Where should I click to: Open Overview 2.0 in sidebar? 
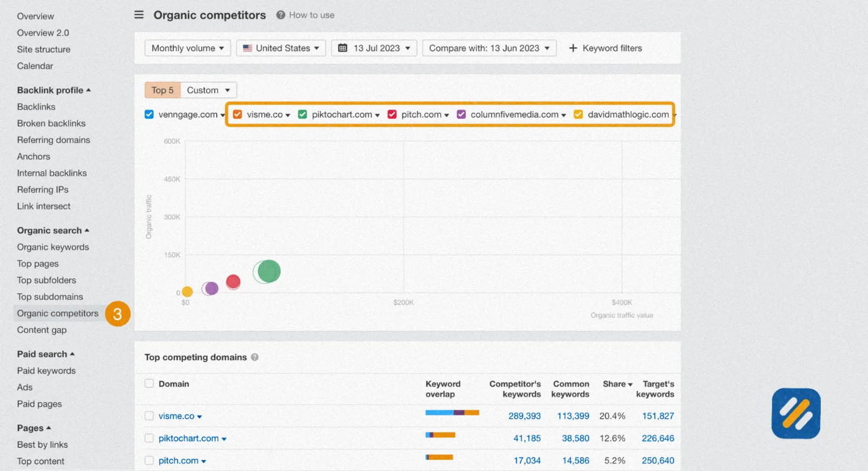(43, 33)
